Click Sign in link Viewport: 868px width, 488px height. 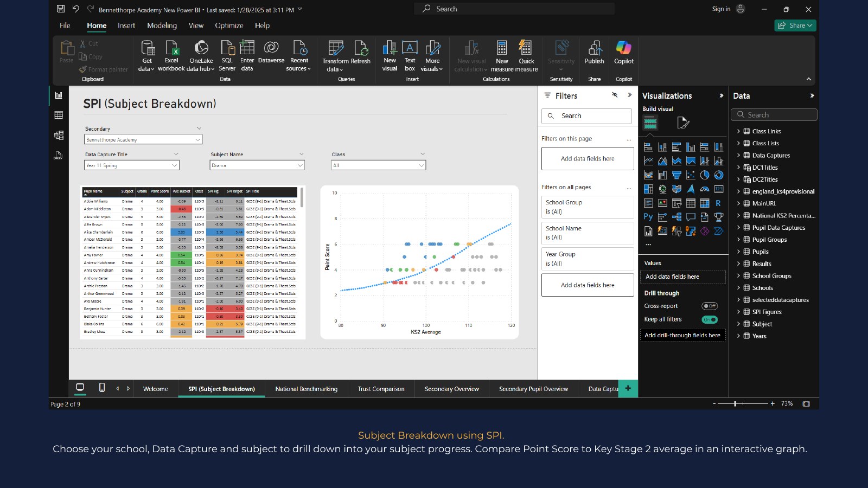click(721, 9)
